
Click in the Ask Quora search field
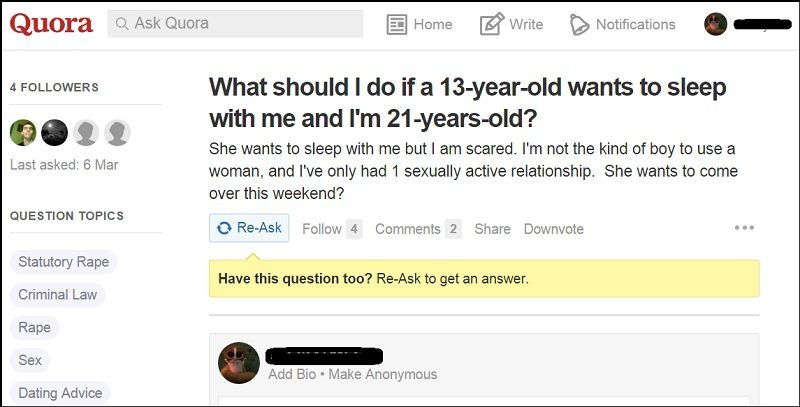point(235,23)
